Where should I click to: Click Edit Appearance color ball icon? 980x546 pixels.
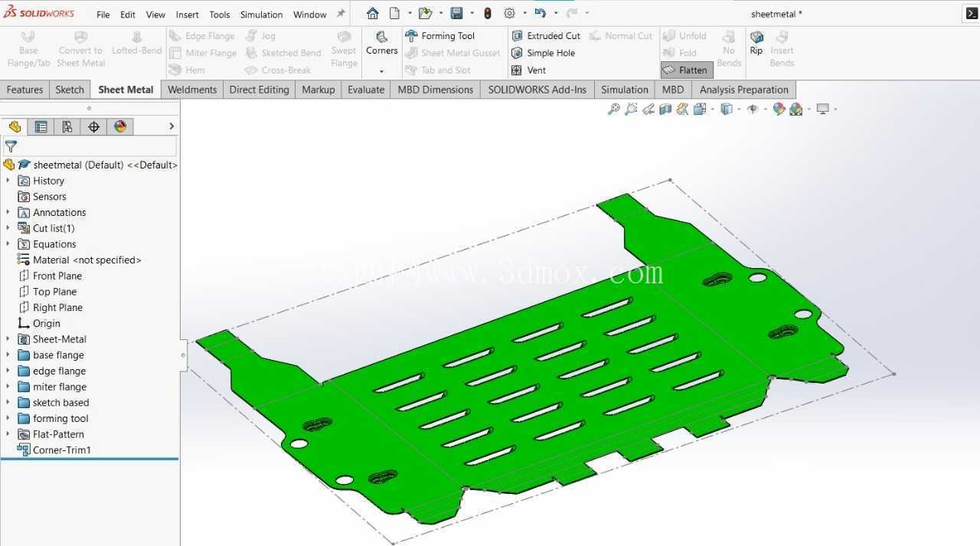[x=779, y=110]
